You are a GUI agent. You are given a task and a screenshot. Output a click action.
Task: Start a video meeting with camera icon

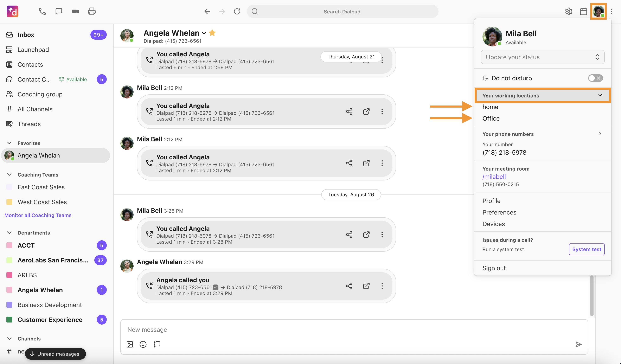tap(75, 11)
